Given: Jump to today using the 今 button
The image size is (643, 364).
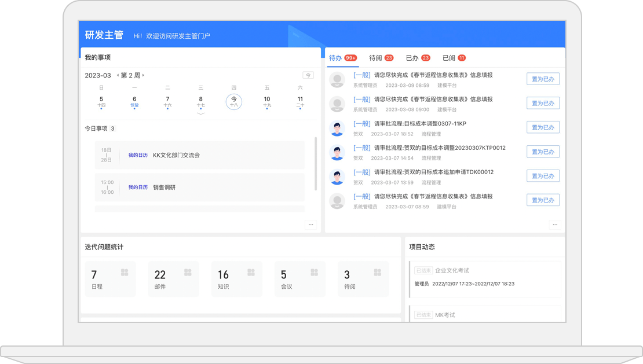Looking at the screenshot, I should [x=308, y=75].
